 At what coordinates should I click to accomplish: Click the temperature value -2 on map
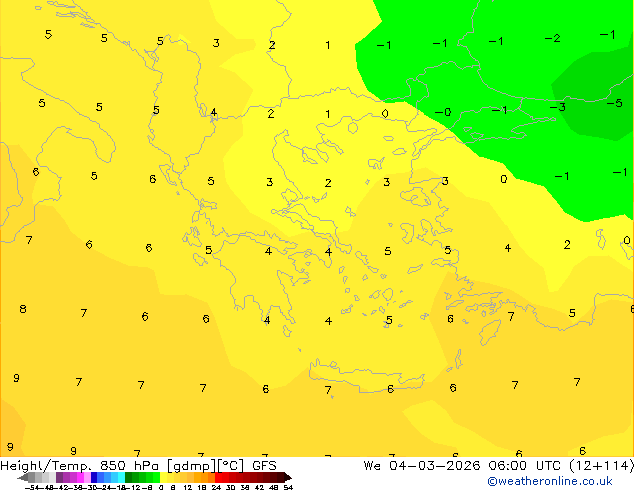(x=553, y=38)
